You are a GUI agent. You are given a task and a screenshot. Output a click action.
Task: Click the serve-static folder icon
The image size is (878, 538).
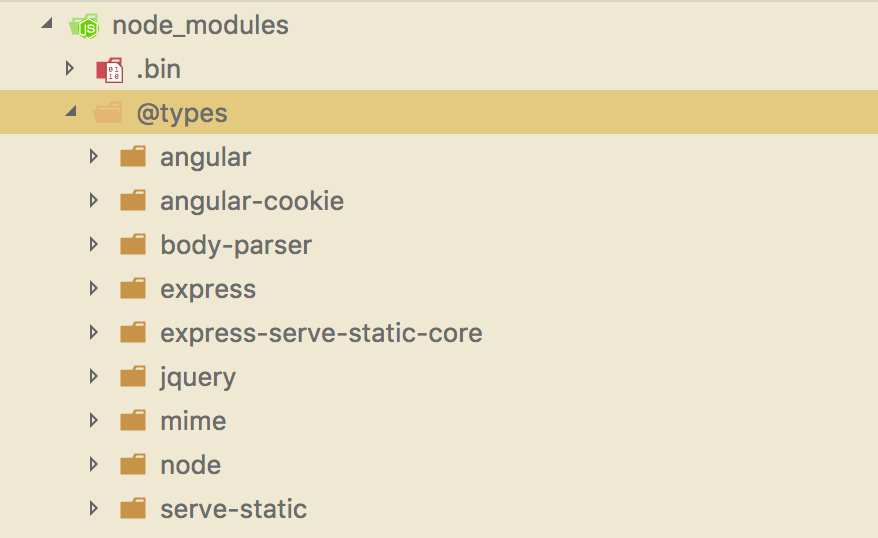click(x=133, y=508)
